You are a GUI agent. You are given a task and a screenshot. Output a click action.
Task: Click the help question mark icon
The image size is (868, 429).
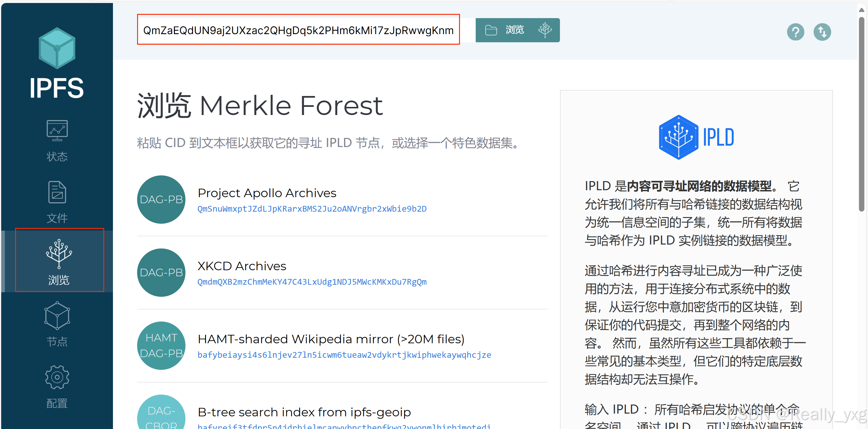796,32
